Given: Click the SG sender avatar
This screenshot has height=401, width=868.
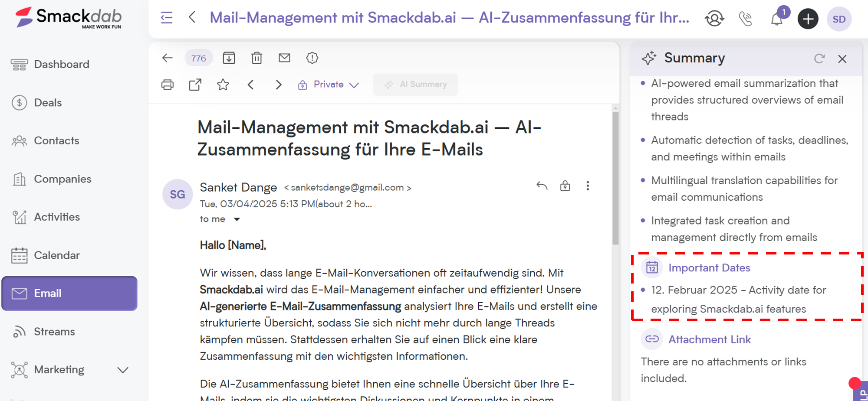Looking at the screenshot, I should click(178, 194).
